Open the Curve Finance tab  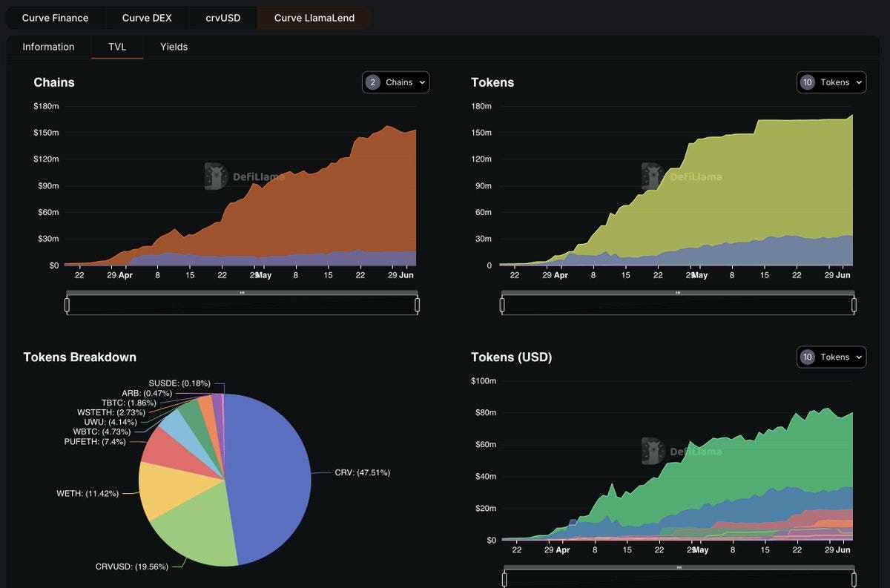[55, 18]
